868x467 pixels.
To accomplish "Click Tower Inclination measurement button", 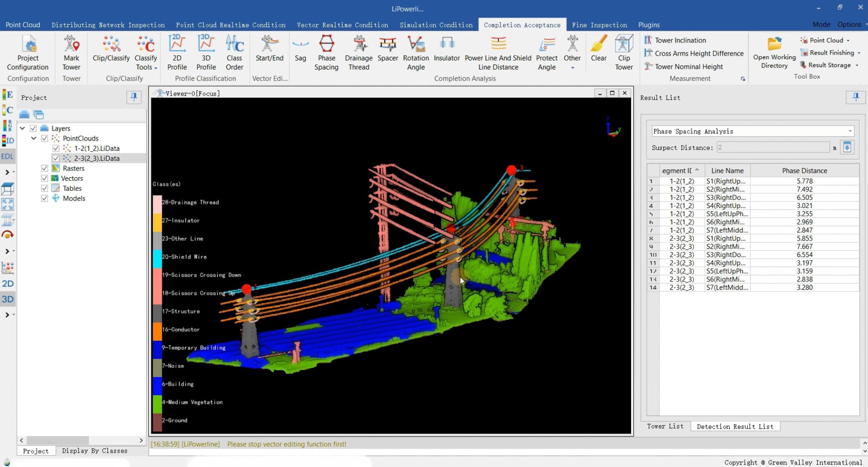I will [675, 40].
